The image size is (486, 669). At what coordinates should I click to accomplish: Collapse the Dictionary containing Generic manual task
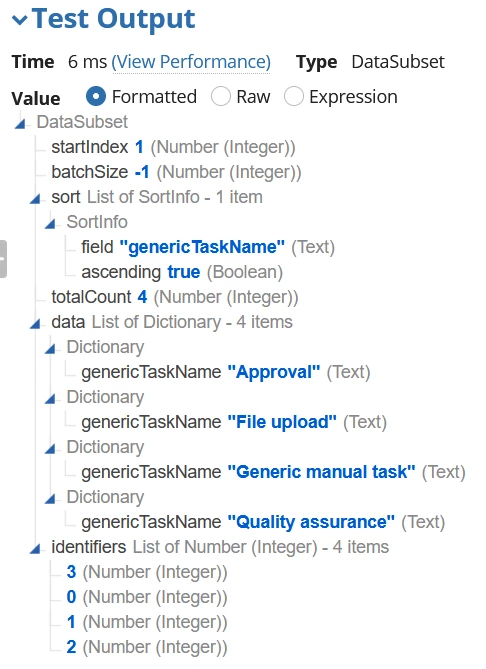50,449
